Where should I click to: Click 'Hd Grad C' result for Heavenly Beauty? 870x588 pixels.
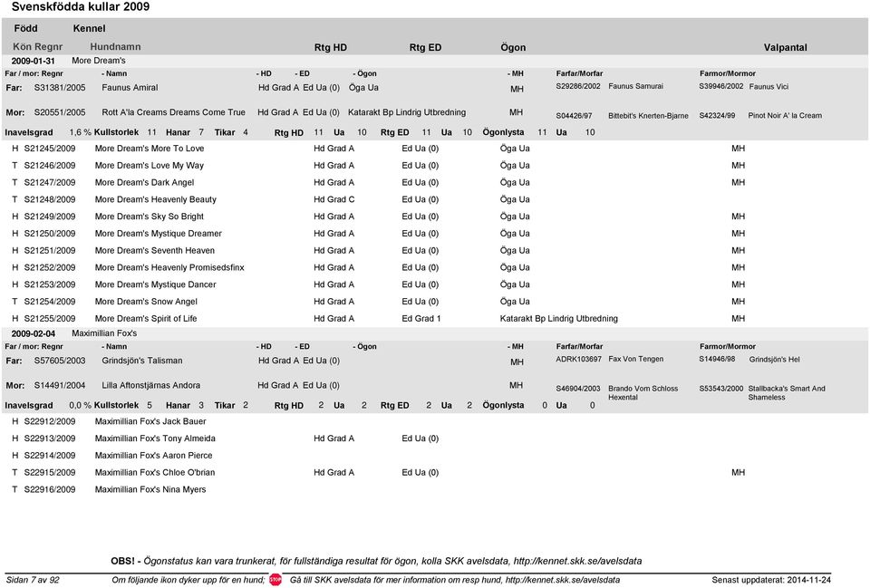point(334,199)
